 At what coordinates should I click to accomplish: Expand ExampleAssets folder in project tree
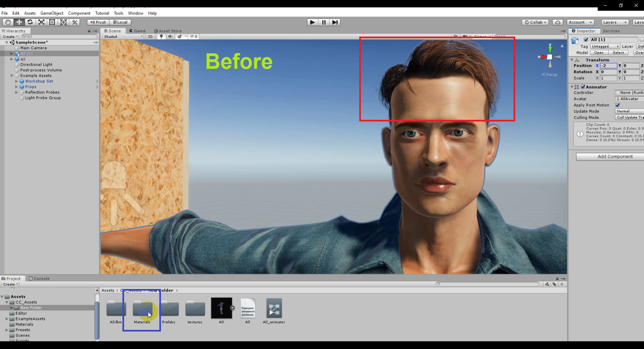click(x=7, y=319)
